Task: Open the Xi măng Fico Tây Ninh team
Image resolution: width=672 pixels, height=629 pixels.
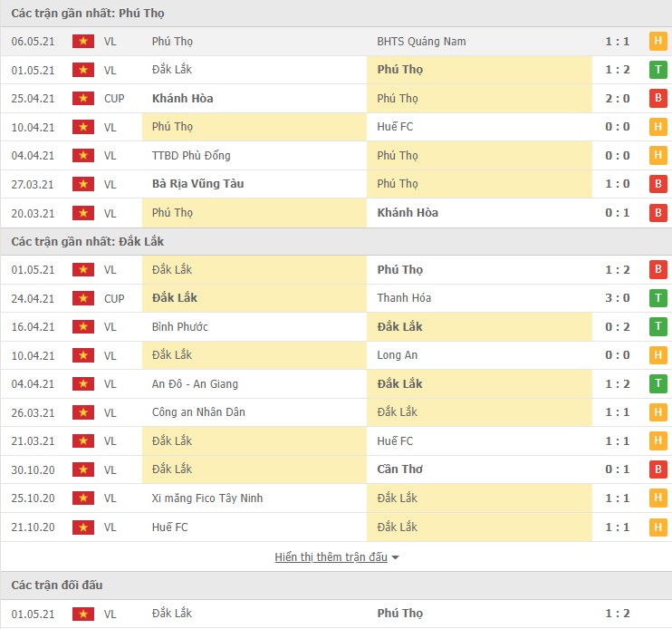Action: (207, 498)
